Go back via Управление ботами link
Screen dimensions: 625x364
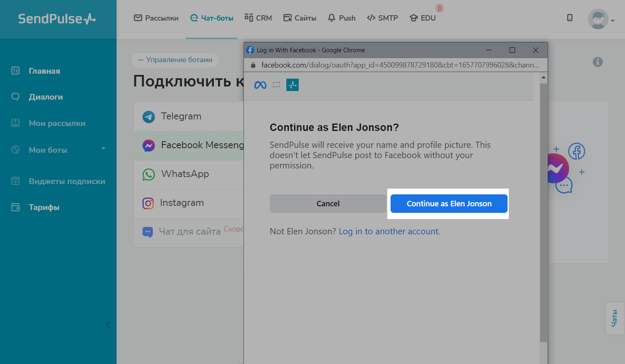pos(175,60)
